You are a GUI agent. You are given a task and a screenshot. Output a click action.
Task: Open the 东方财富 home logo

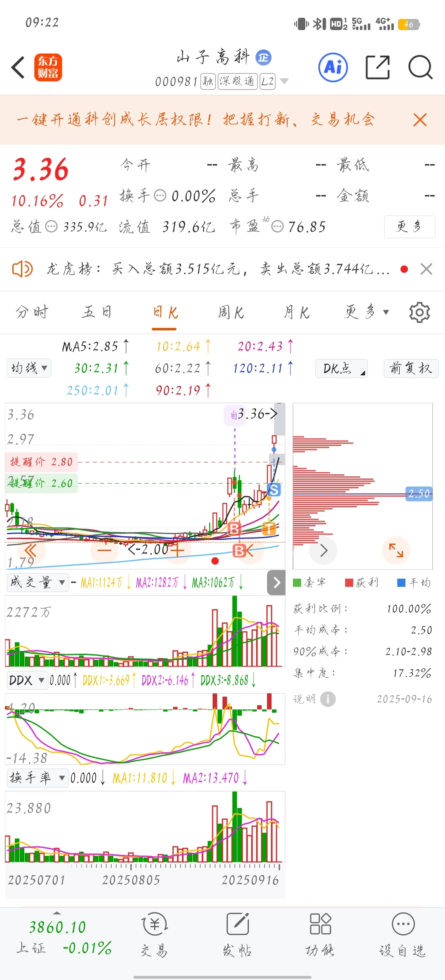click(x=48, y=67)
